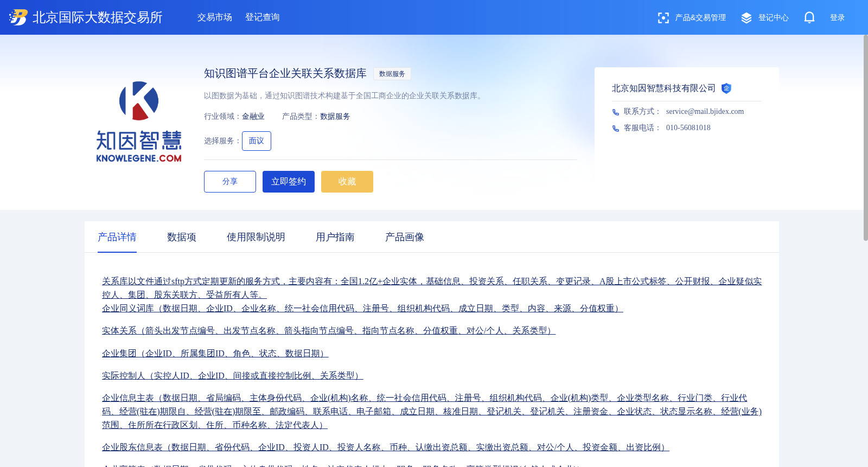Switch to the 产品画像 tab

(x=405, y=237)
